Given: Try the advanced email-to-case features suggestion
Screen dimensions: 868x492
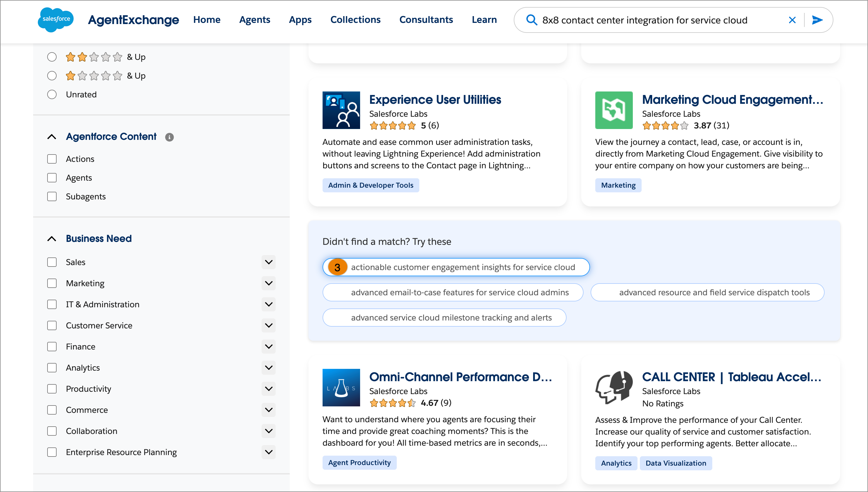Looking at the screenshot, I should coord(453,292).
